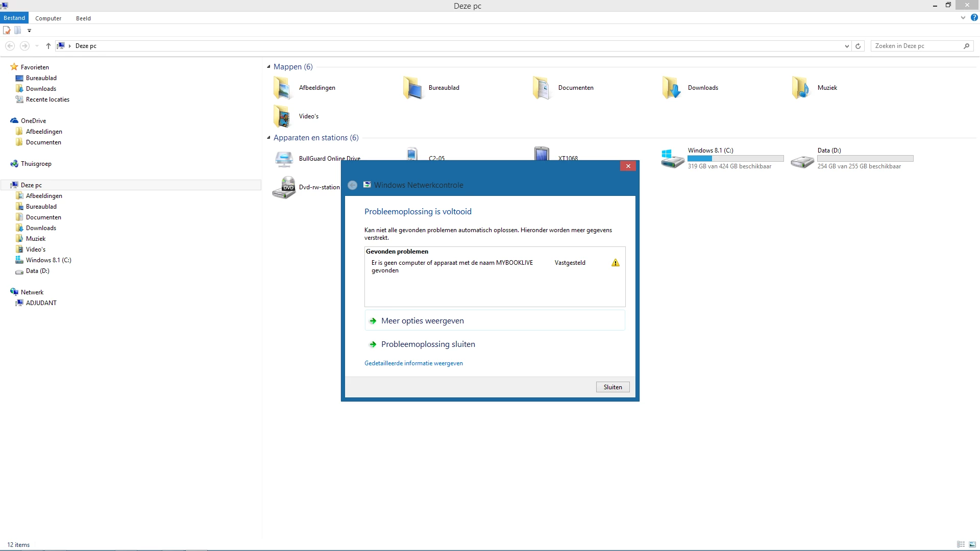Open the Afbeeldingen folder icon
This screenshot has height=551, width=980.
click(282, 88)
